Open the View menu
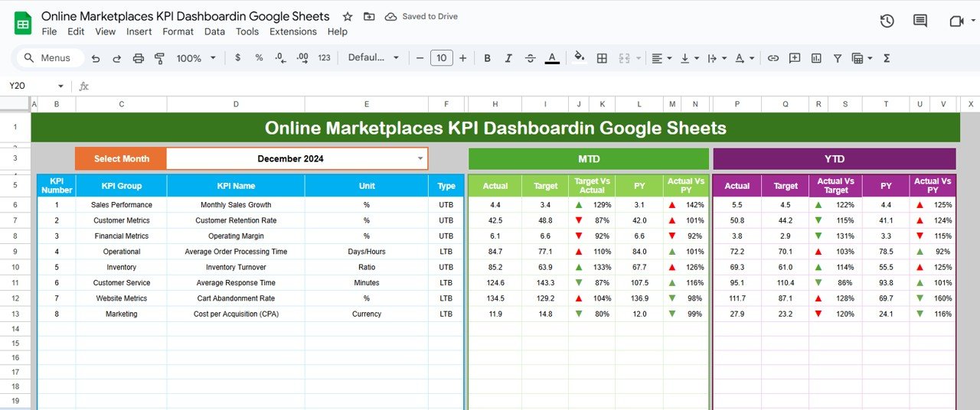The height and width of the screenshot is (410, 980). point(106,31)
